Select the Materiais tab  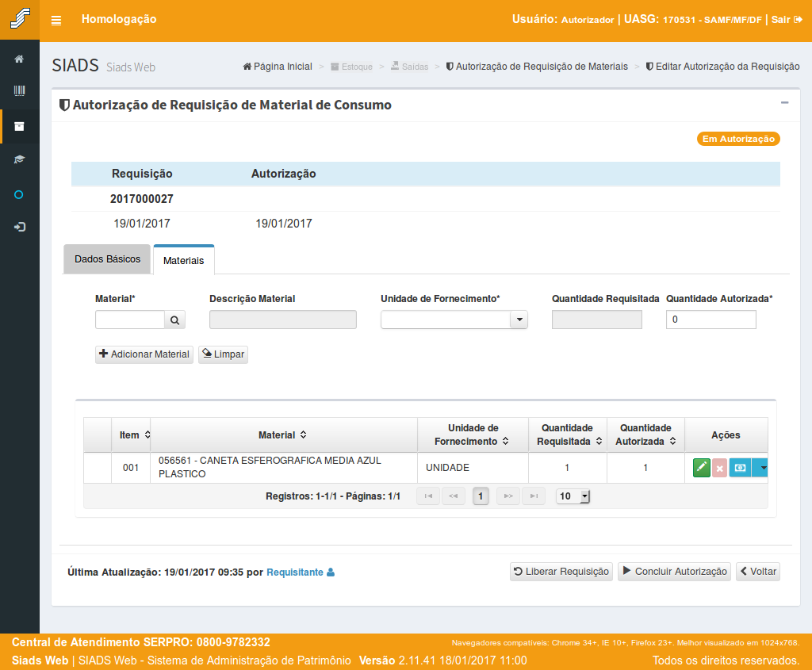click(x=184, y=260)
